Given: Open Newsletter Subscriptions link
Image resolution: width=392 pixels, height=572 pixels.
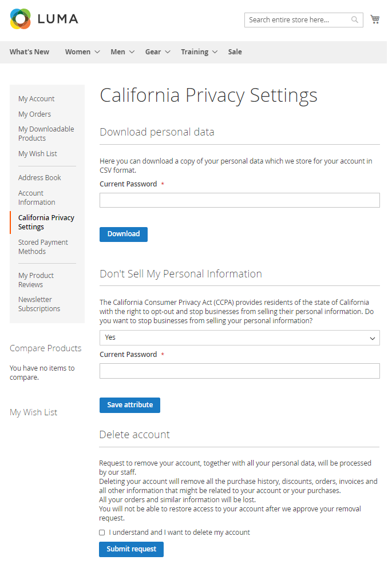Looking at the screenshot, I should (39, 304).
